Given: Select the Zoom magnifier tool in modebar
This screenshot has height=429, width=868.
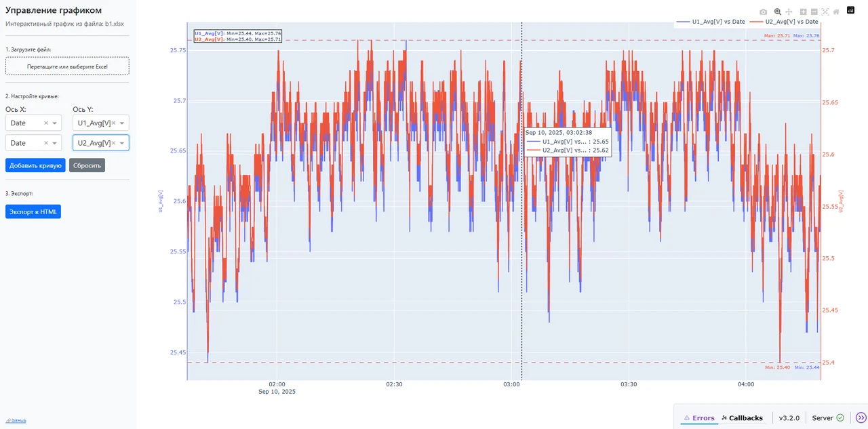Looking at the screenshot, I should tap(778, 12).
